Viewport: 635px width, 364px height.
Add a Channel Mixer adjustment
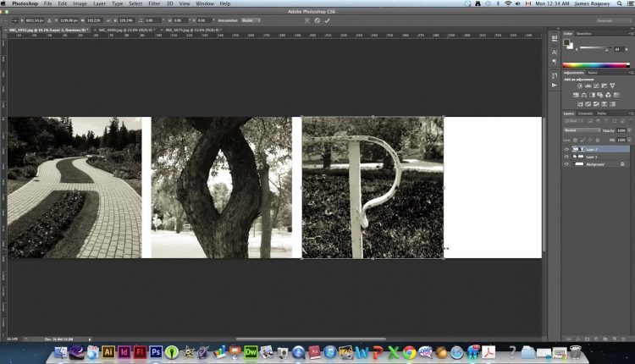[608, 95]
